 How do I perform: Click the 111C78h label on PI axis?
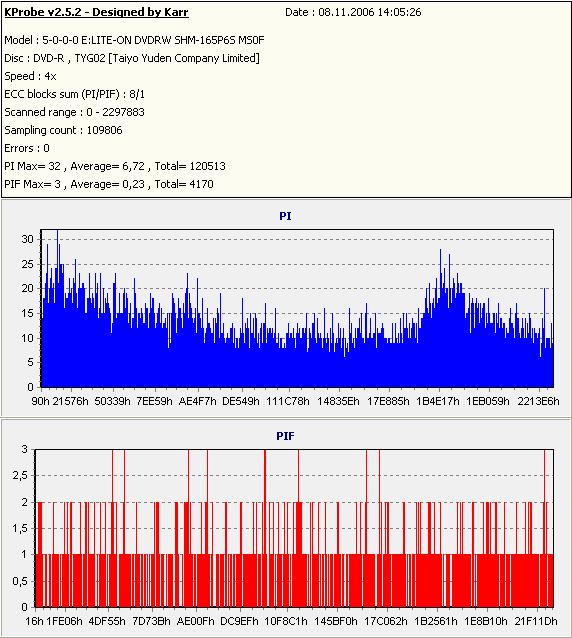click(x=288, y=401)
